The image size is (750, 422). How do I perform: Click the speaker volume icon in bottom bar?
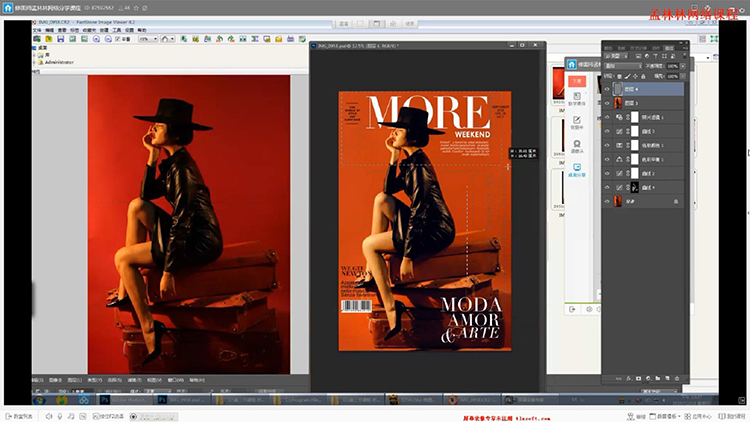[48, 416]
